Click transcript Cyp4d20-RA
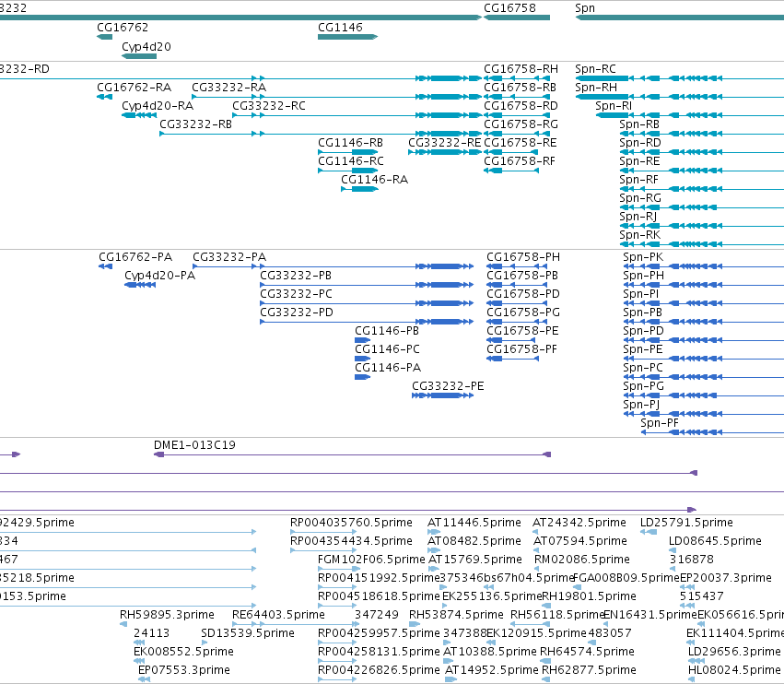Image resolution: width=784 pixels, height=684 pixels. coord(158,106)
